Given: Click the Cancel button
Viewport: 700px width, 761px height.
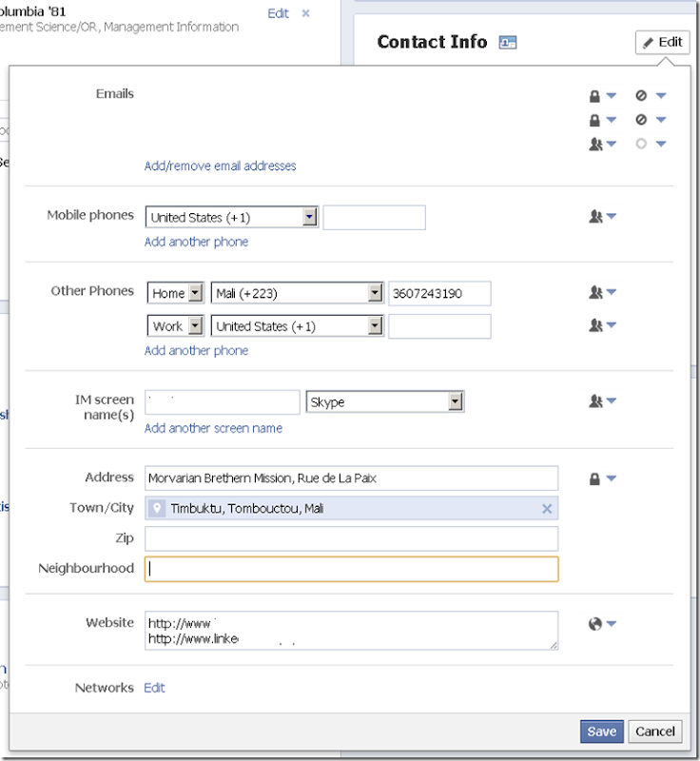Looking at the screenshot, I should pos(655,732).
